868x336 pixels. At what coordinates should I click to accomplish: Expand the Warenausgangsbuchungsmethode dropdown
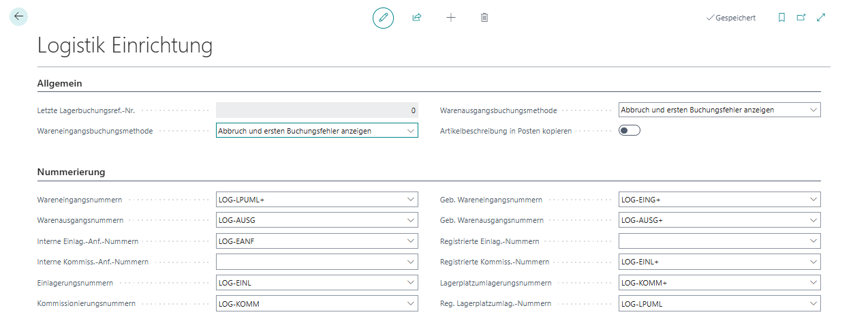click(812, 110)
